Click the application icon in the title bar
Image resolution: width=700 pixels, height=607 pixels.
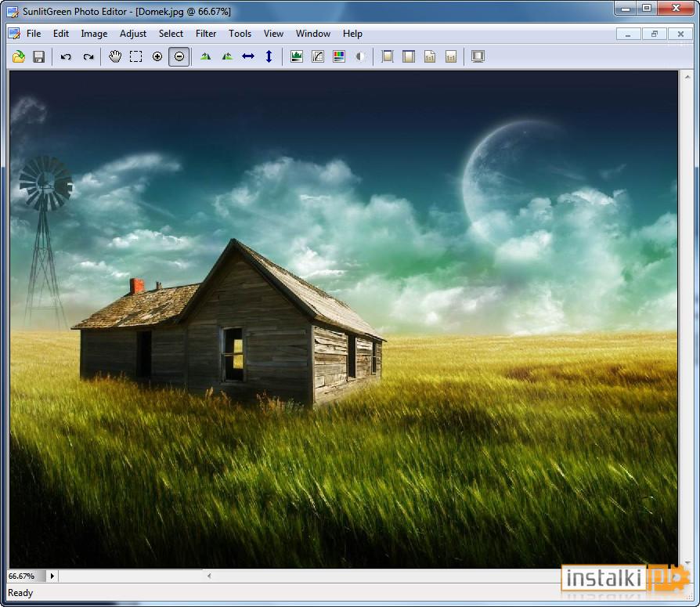(x=13, y=12)
